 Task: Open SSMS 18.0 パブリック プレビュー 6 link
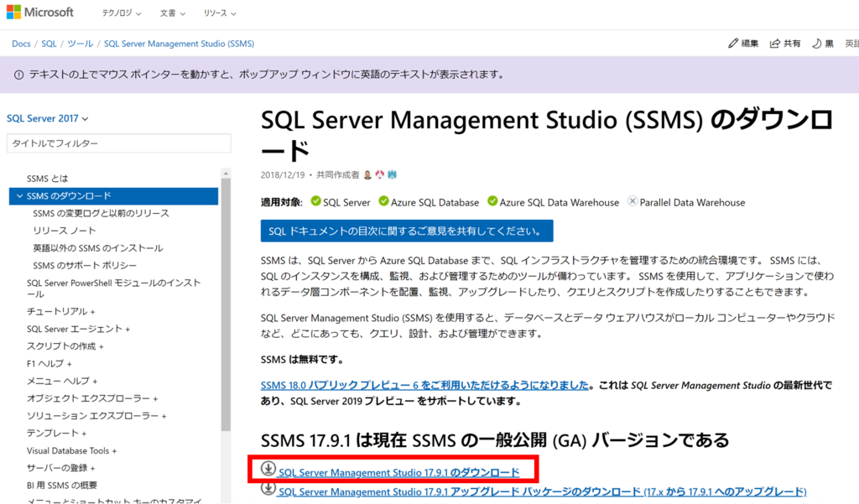(424, 385)
